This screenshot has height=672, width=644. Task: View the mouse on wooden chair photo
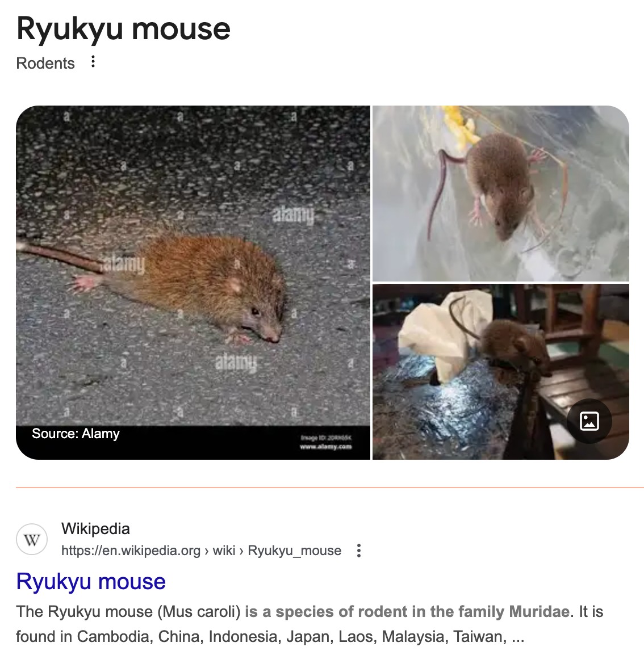pos(500,372)
